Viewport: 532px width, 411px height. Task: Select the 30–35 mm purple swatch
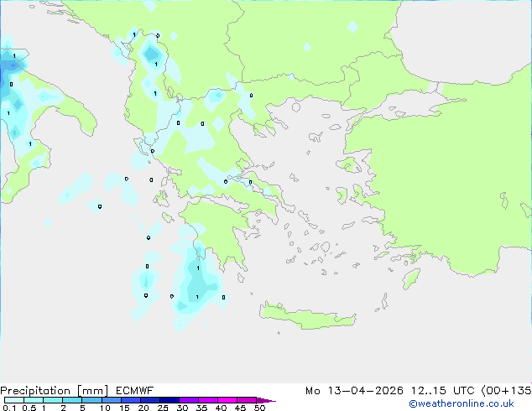click(188, 400)
